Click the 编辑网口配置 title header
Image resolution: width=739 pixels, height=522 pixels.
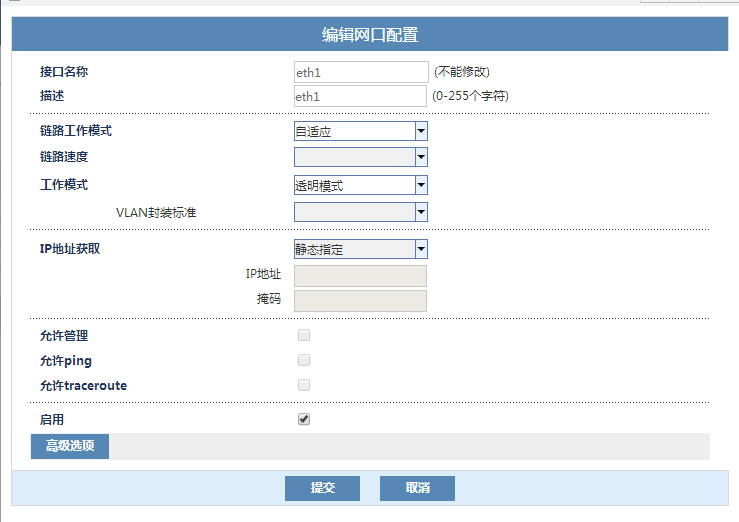[369, 35]
